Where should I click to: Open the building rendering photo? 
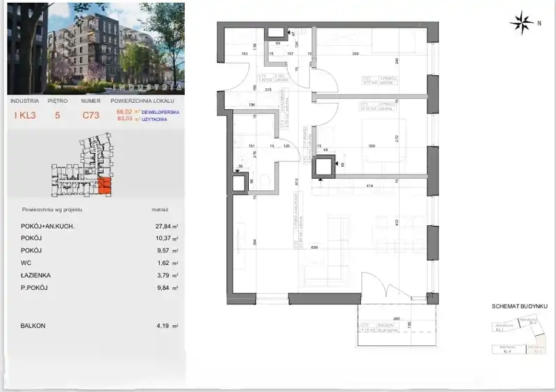pos(96,47)
